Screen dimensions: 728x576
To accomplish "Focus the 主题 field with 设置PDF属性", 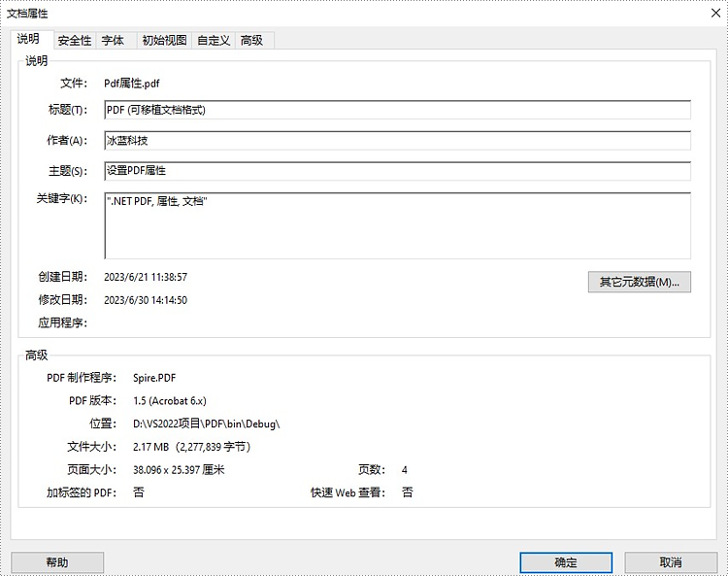I will click(397, 171).
